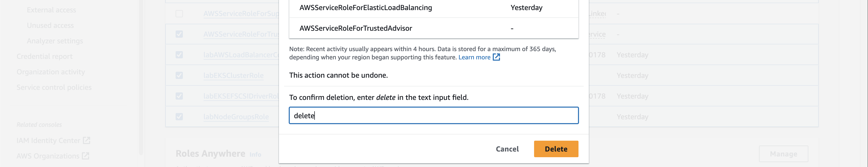Click the Roles Anywhere Info link
This screenshot has width=868, height=167.
pos(255,154)
